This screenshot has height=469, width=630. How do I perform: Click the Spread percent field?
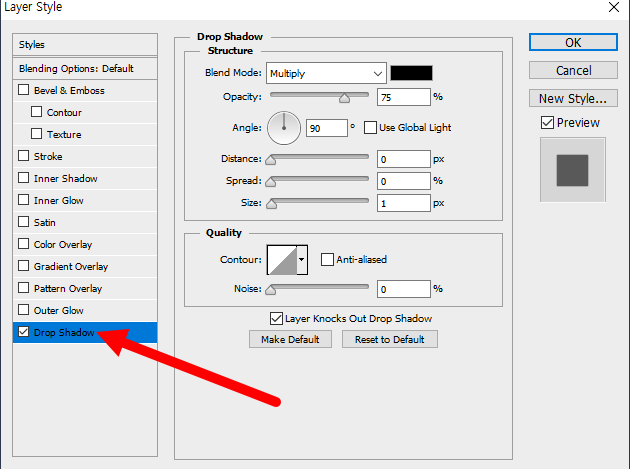[x=403, y=181]
